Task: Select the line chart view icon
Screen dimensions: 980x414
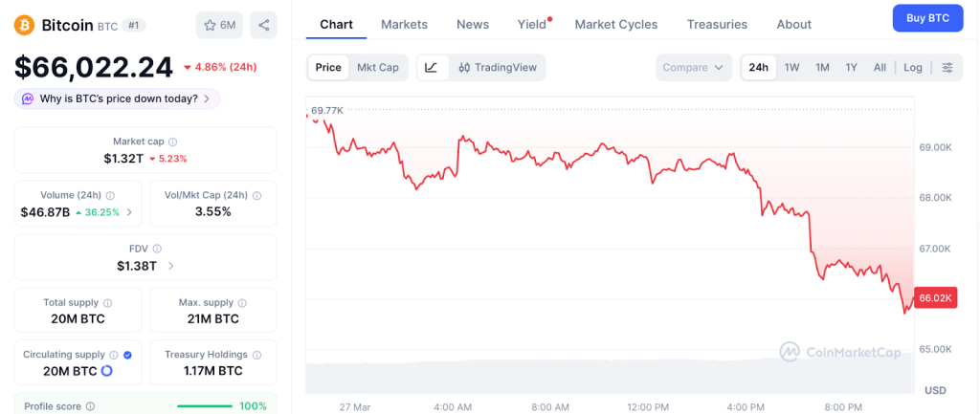Action: click(432, 67)
